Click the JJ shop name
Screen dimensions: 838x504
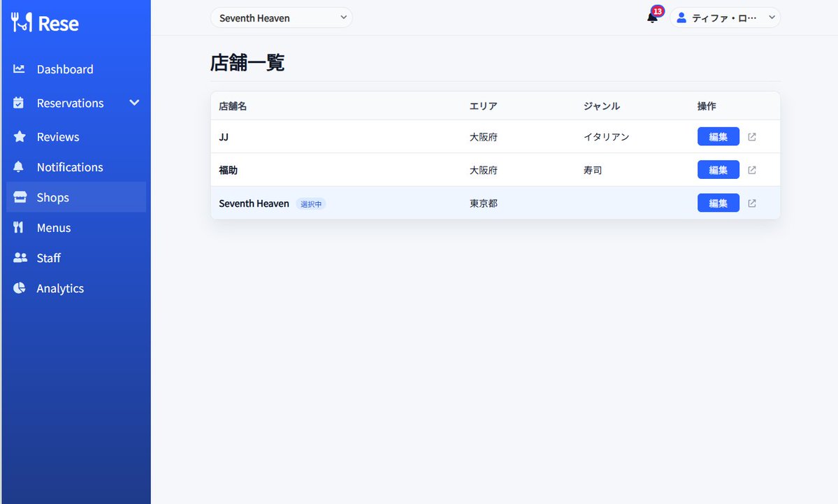click(x=224, y=137)
